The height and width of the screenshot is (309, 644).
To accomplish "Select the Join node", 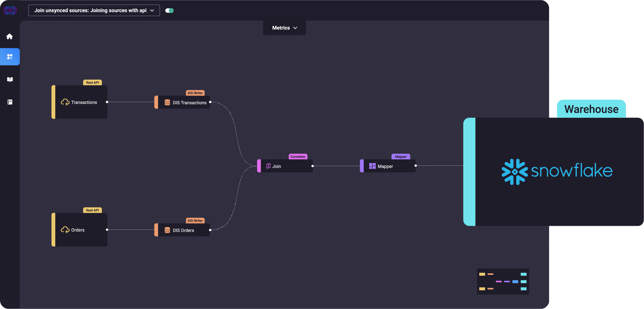I will pos(285,166).
